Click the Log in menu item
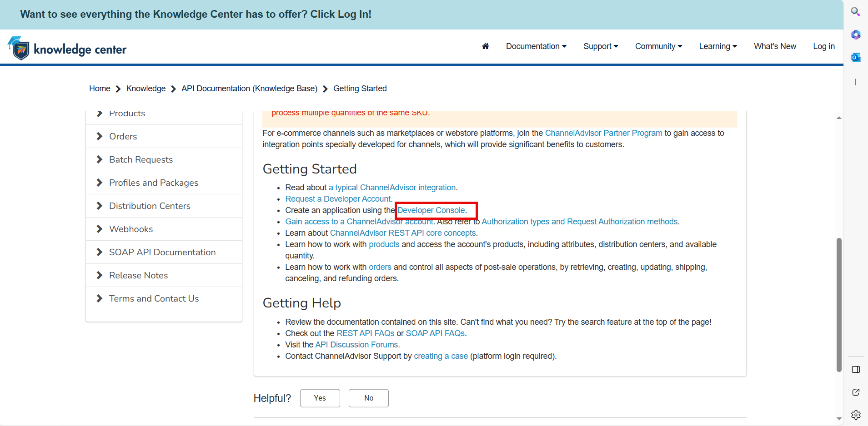This screenshot has width=868, height=426. point(823,46)
